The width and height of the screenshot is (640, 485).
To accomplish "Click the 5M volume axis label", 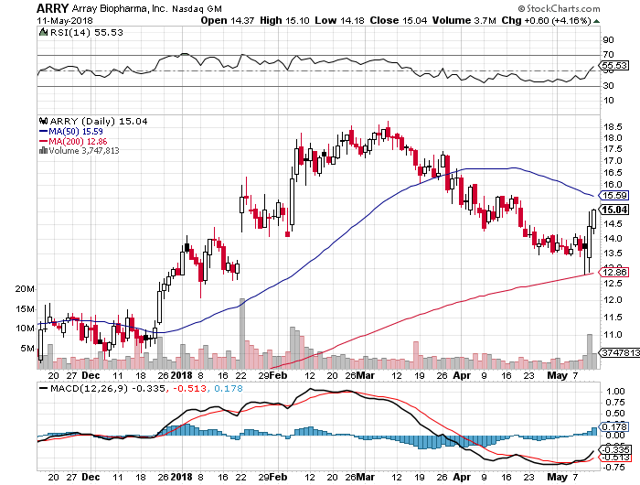I will coord(28,348).
